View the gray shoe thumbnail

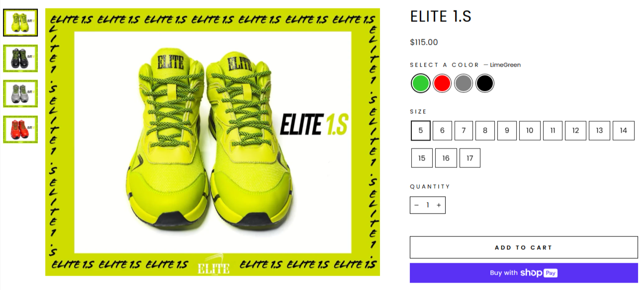coord(20,94)
